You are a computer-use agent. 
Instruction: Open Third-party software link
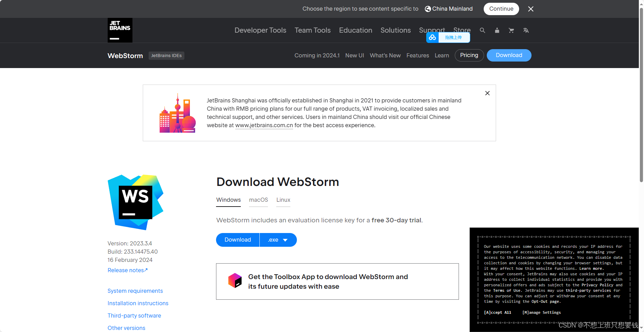134,316
